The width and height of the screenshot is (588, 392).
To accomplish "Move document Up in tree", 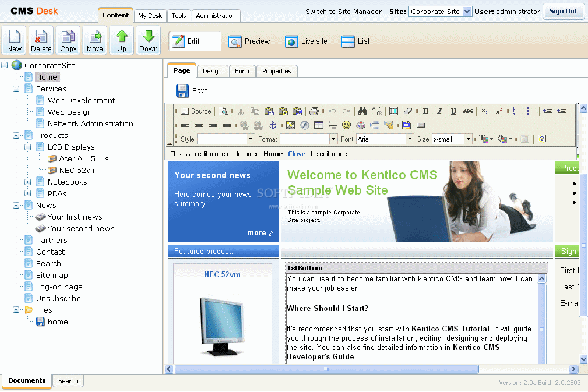I will [122, 40].
